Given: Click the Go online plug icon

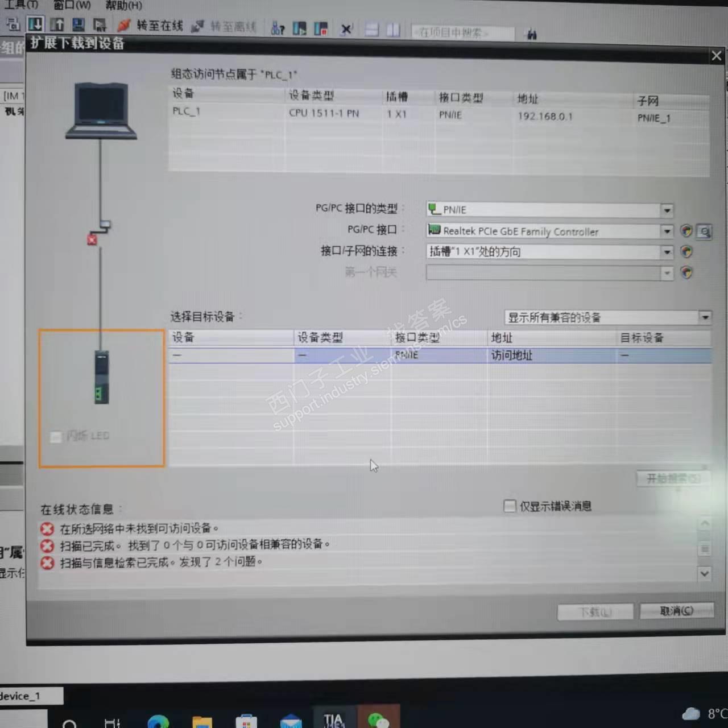Looking at the screenshot, I should 123,26.
